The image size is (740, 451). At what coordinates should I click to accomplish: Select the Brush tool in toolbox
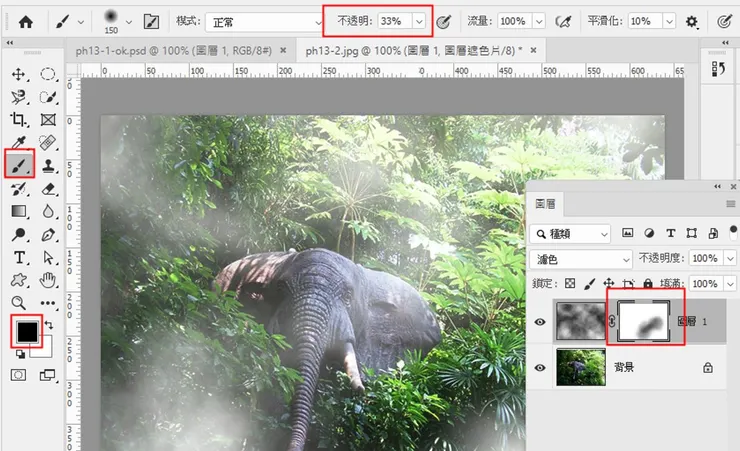pyautogui.click(x=19, y=165)
